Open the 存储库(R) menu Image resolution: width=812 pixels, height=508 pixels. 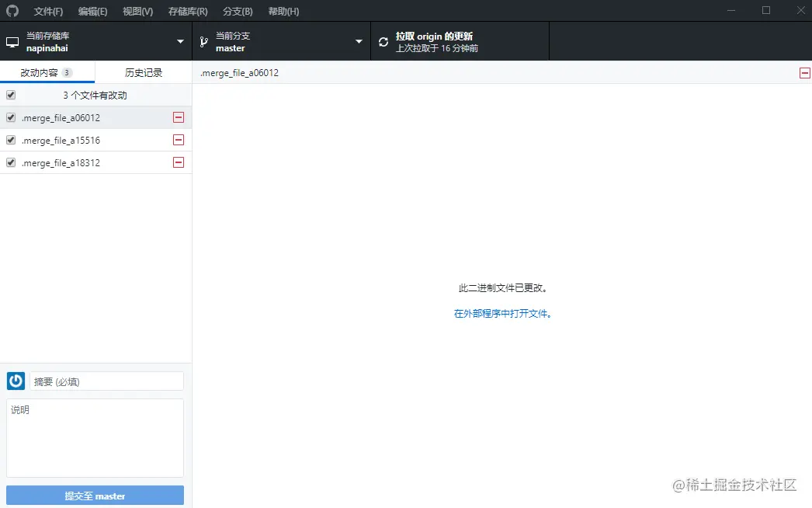click(188, 12)
